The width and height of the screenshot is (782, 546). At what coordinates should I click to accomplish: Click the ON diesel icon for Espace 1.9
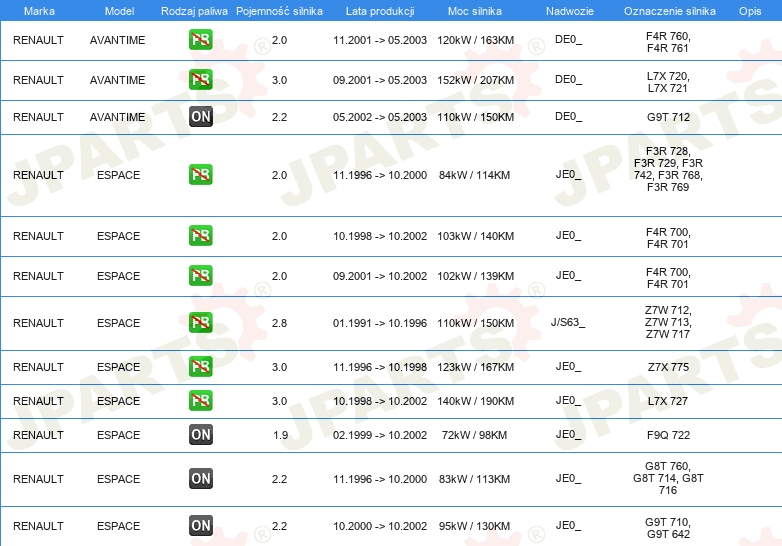coord(201,435)
